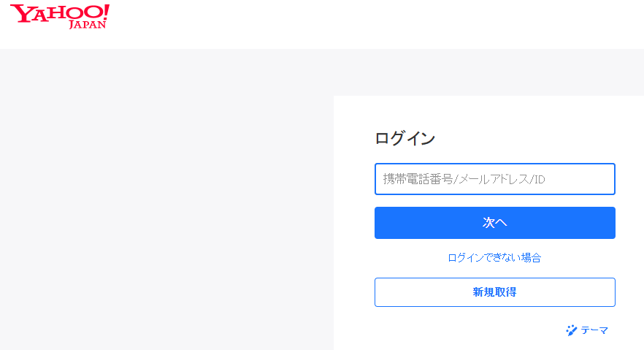Image resolution: width=644 pixels, height=350 pixels.
Task: Click the blank white header right of logo
Action: pyautogui.click(x=365, y=24)
